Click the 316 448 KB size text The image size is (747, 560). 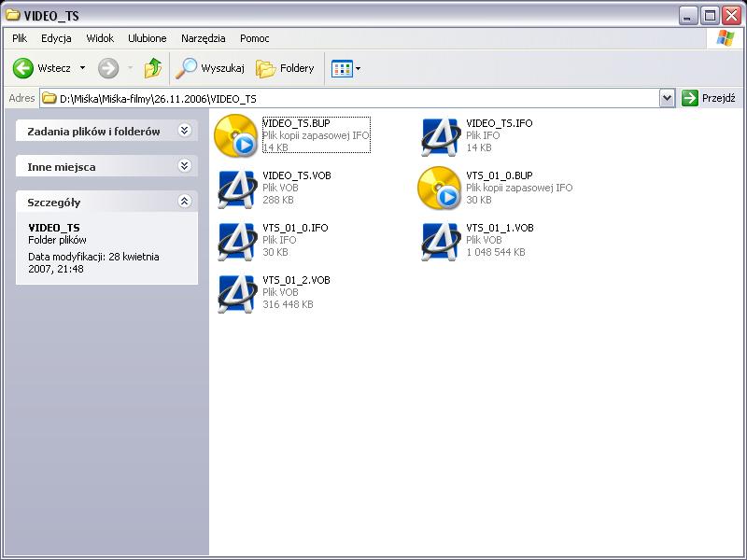click(288, 305)
